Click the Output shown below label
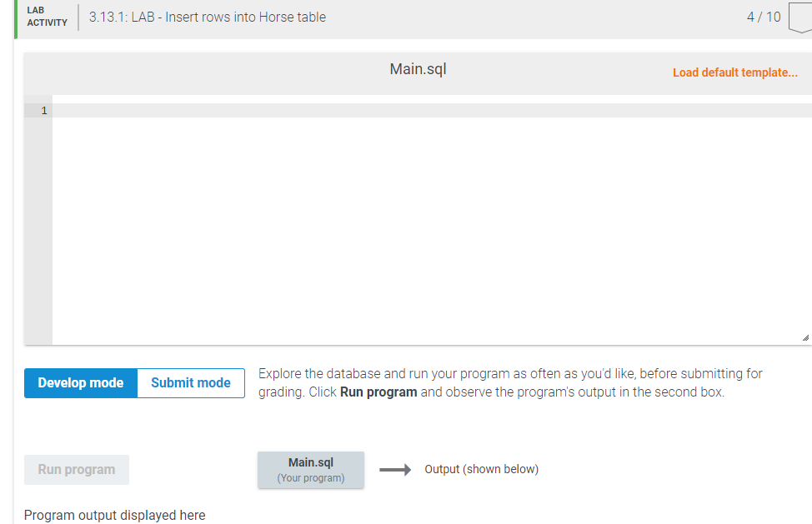The width and height of the screenshot is (812, 524). click(x=481, y=469)
